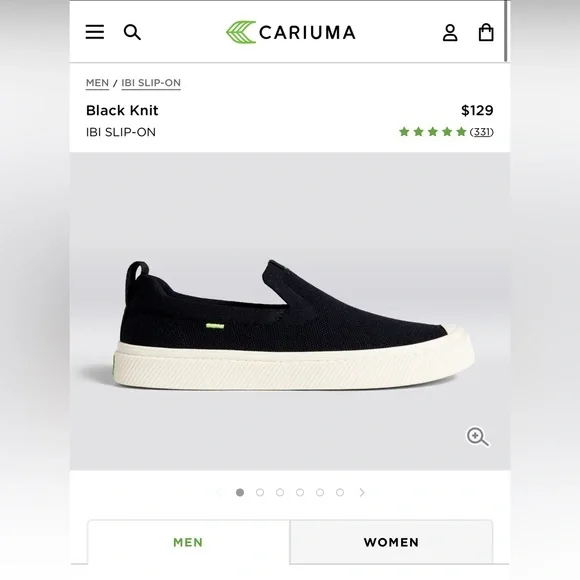The width and height of the screenshot is (580, 580).
Task: Select the fifth carousel dot
Action: coord(320,492)
